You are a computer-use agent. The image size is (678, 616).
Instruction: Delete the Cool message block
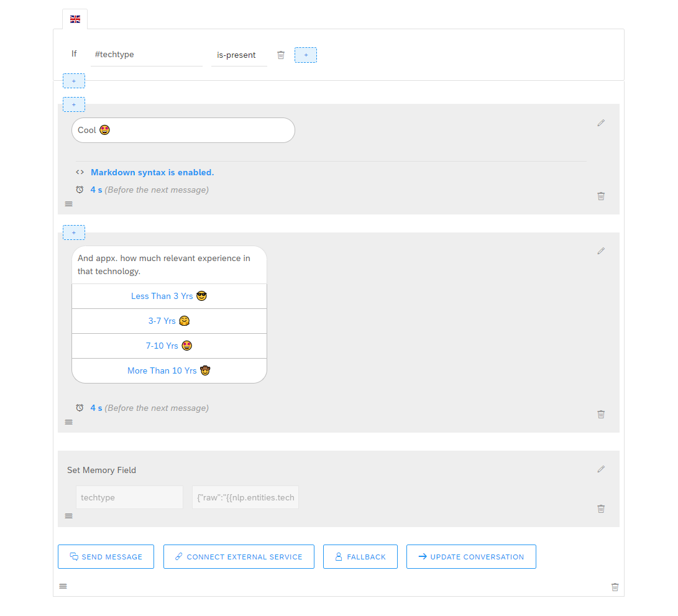[601, 196]
